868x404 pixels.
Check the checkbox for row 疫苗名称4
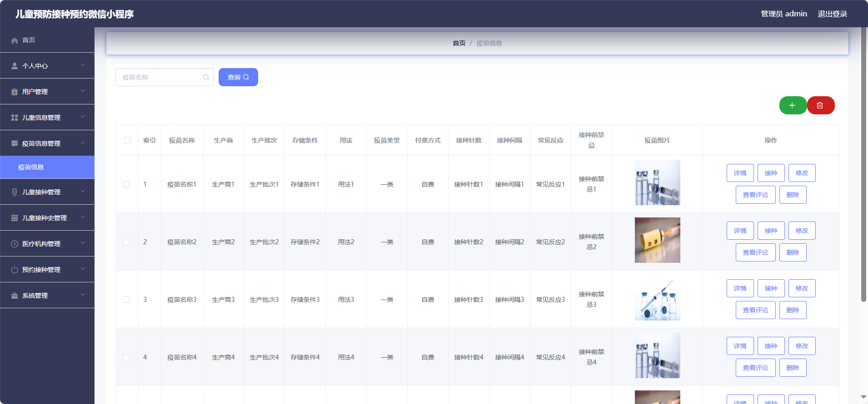click(x=126, y=357)
